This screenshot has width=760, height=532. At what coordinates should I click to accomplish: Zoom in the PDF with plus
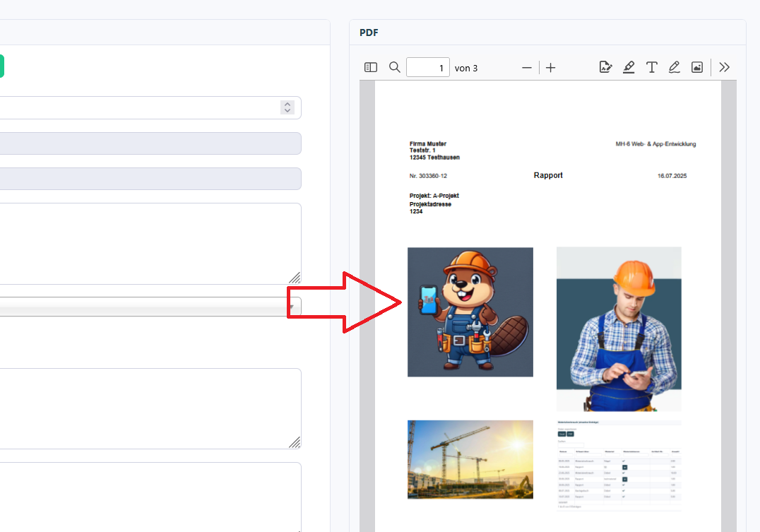pos(551,68)
